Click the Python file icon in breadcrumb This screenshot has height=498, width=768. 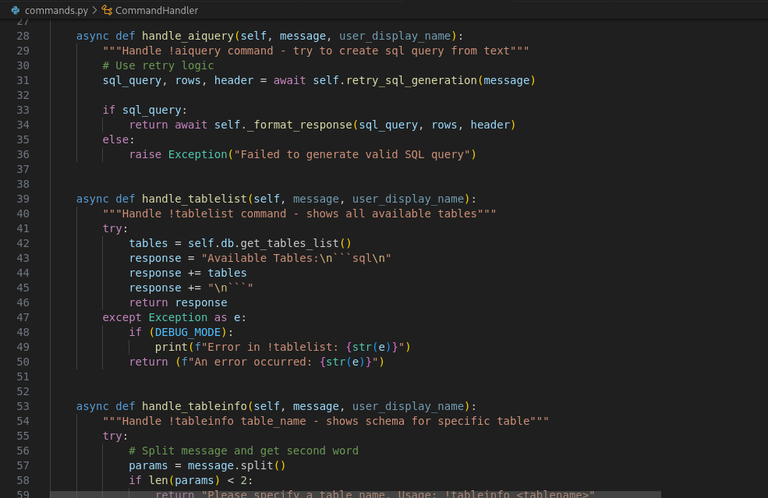click(x=15, y=10)
